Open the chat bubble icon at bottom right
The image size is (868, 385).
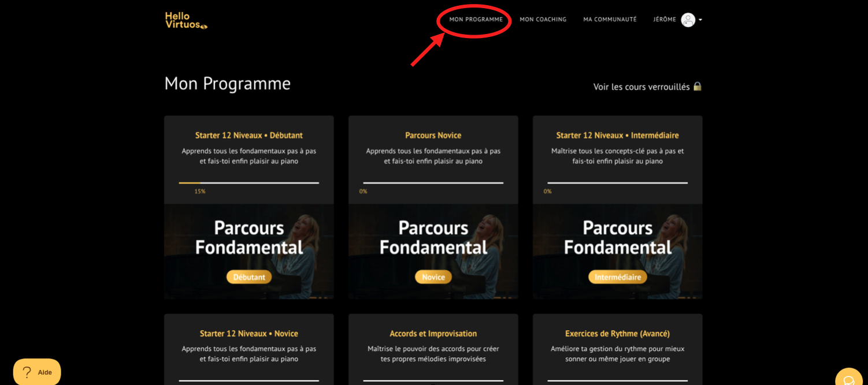(848, 379)
